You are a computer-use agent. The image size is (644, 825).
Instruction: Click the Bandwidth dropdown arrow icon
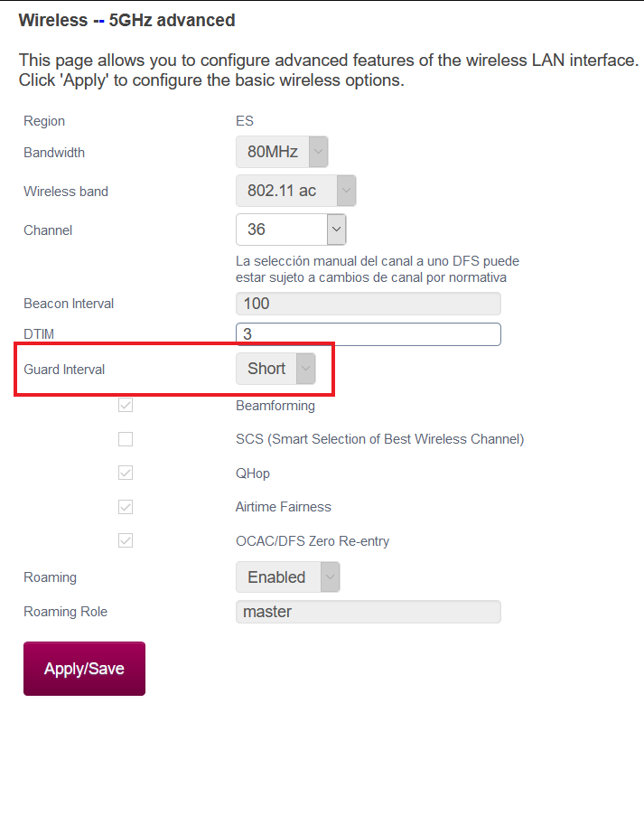pos(318,152)
